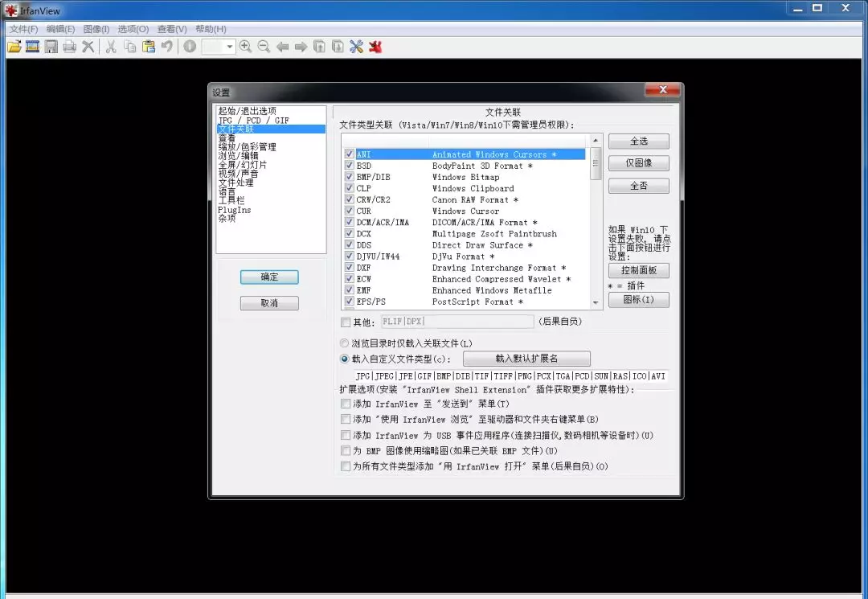The image size is (868, 599).
Task: Select PlugIns in settings category list
Action: click(x=234, y=210)
